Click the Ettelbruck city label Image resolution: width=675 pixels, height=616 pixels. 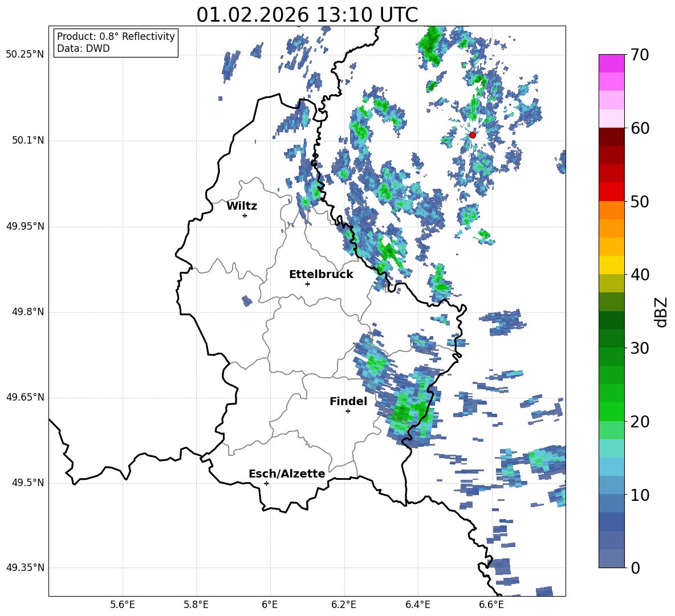pyautogui.click(x=321, y=275)
